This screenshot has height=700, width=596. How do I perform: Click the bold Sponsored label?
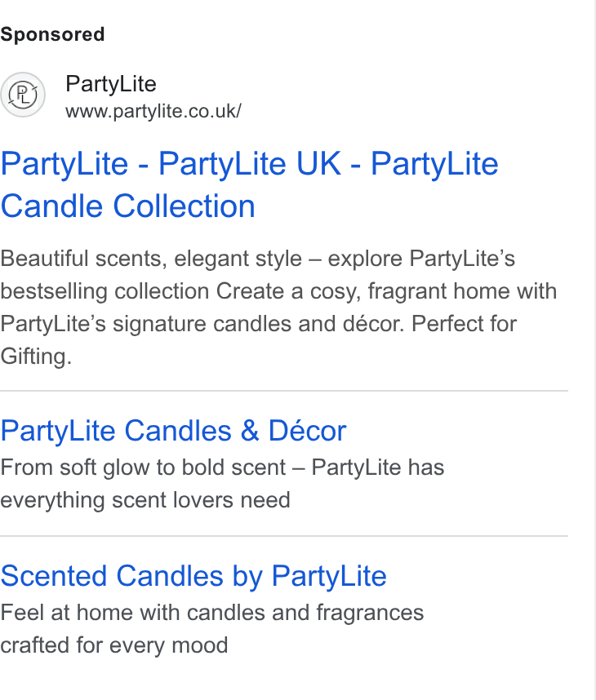point(52,34)
